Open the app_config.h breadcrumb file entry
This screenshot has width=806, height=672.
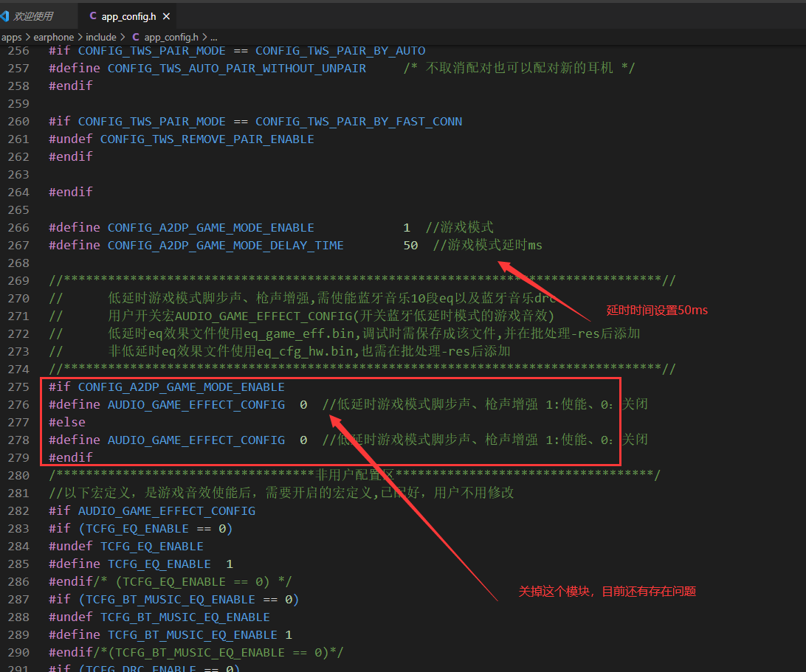point(171,37)
